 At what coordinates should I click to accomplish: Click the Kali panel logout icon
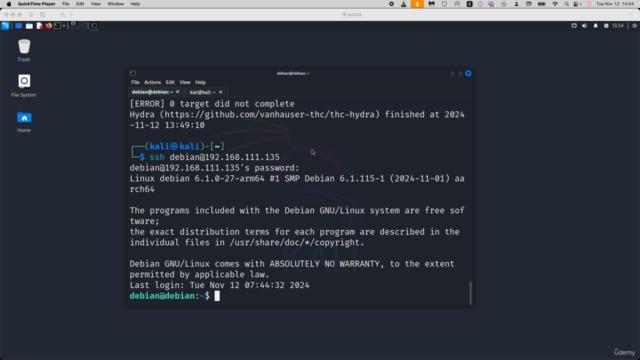coord(635,26)
